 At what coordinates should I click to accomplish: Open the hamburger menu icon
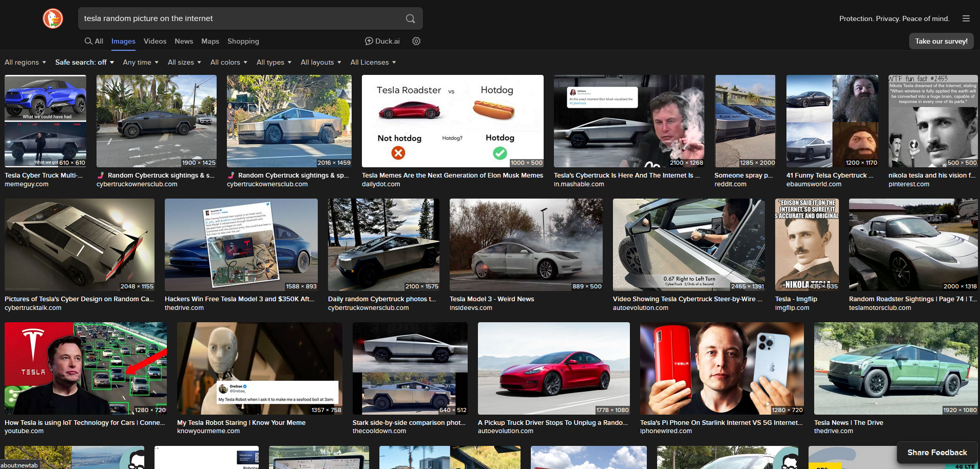coord(966,18)
